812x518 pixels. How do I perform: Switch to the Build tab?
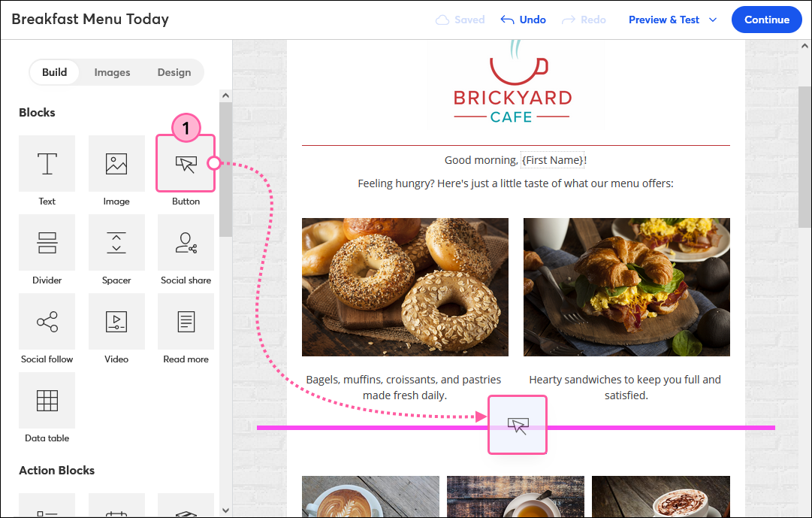(x=54, y=72)
